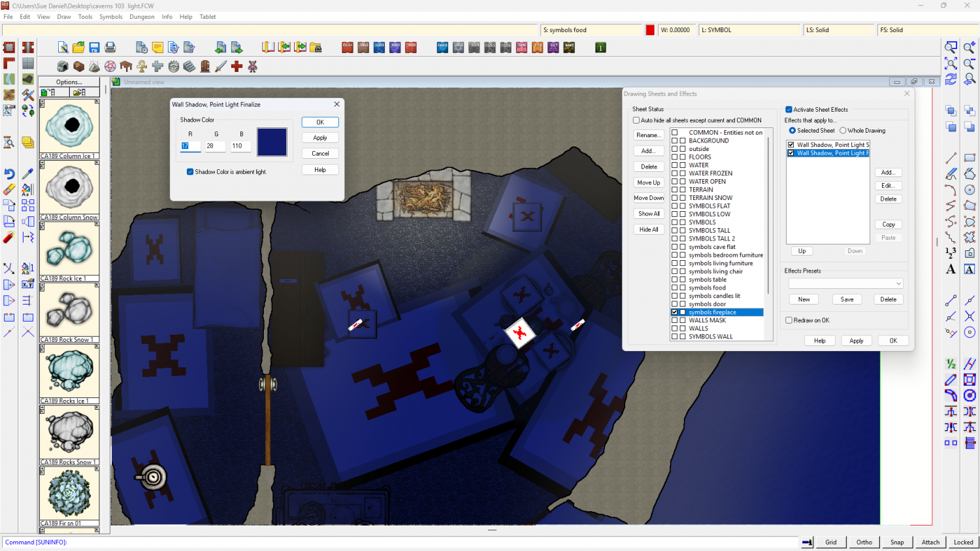Click the Print icon in toolbar

pyautogui.click(x=110, y=48)
